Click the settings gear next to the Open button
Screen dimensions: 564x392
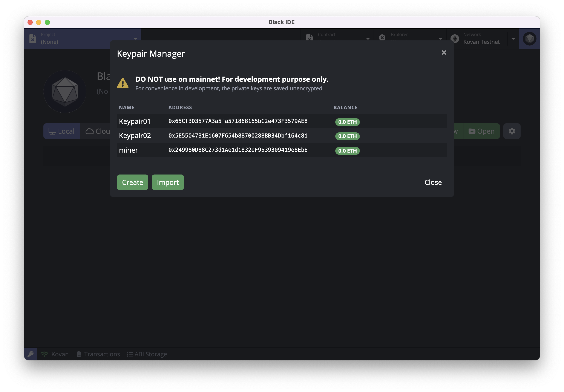[512, 131]
